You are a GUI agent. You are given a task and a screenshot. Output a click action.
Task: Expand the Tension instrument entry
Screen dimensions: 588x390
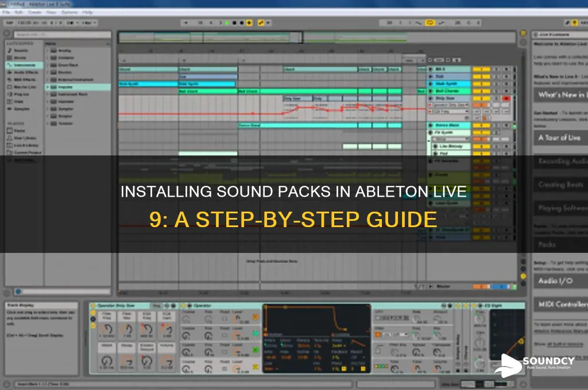tap(48, 123)
